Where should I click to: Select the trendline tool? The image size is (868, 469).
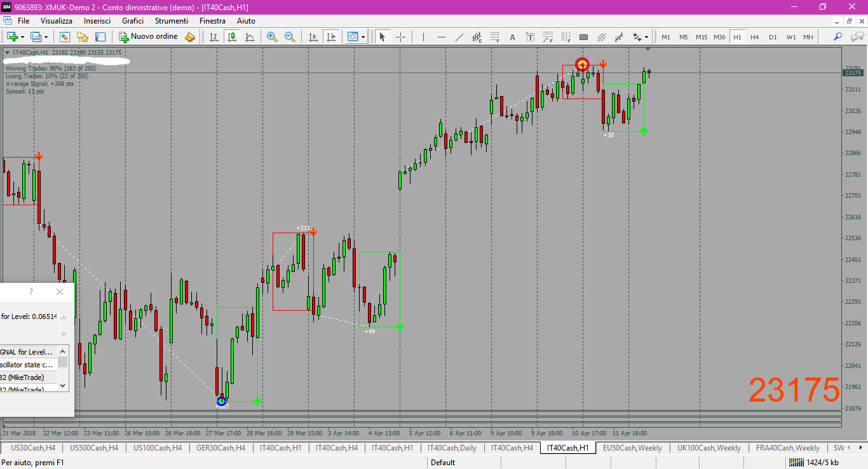pos(459,37)
